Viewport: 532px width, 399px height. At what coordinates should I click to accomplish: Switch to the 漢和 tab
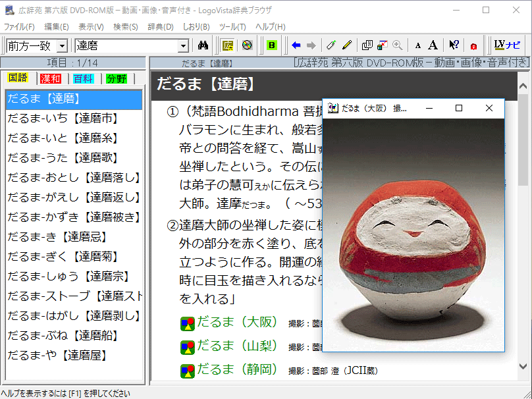click(x=51, y=79)
